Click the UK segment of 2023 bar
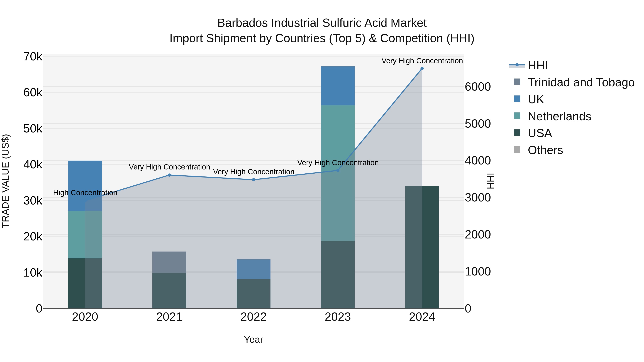 pos(338,86)
